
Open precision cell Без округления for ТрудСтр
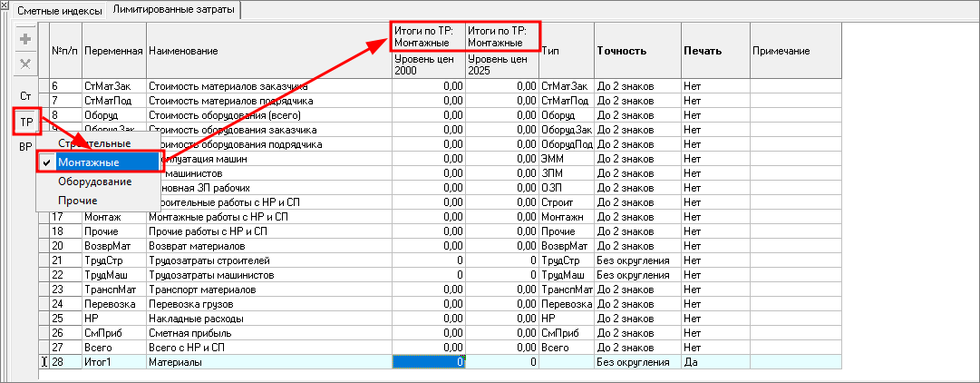coord(636,260)
